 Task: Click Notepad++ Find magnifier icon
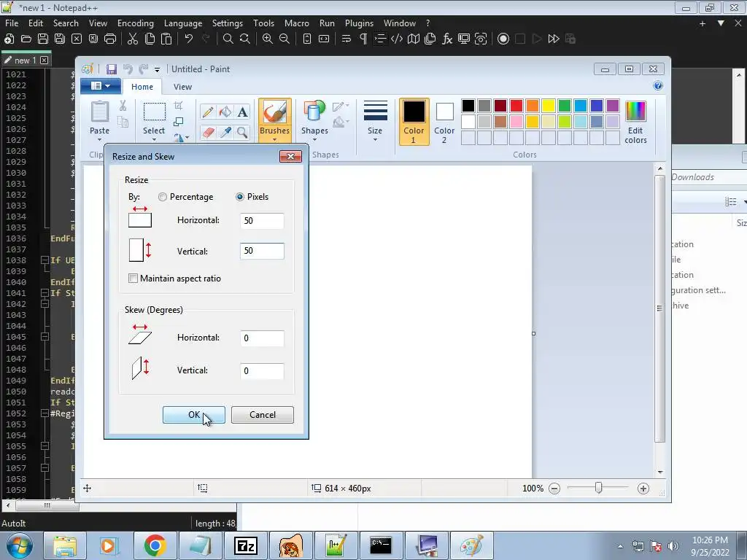click(228, 39)
